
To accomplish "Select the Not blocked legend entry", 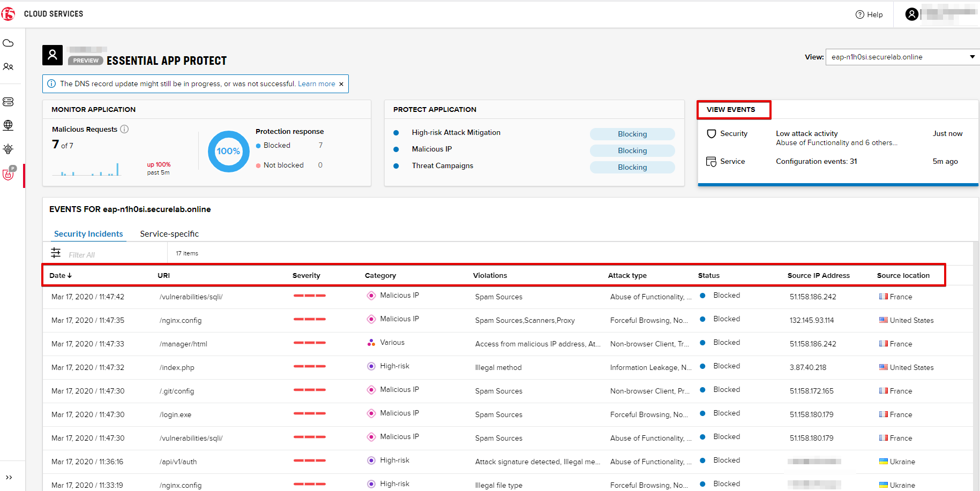I will (x=280, y=165).
